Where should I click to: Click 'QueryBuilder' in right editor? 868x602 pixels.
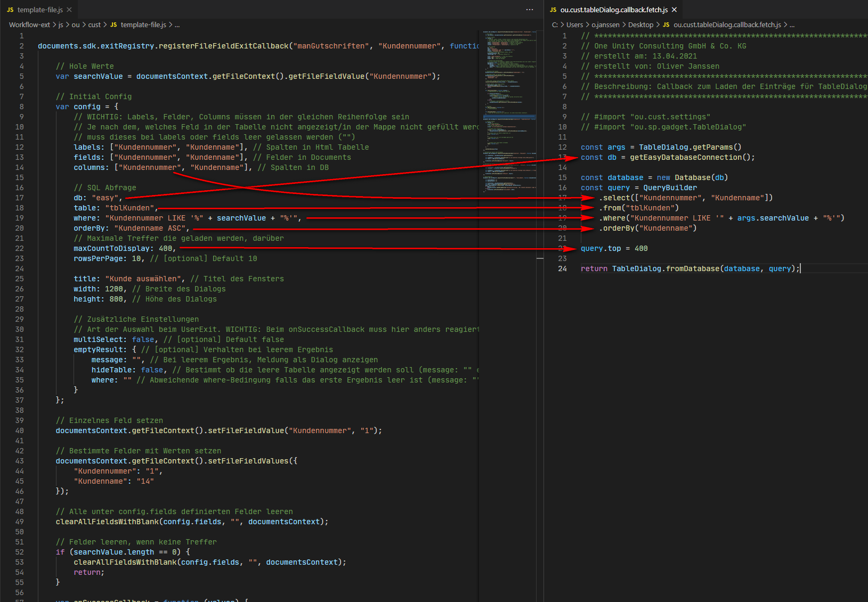point(670,188)
